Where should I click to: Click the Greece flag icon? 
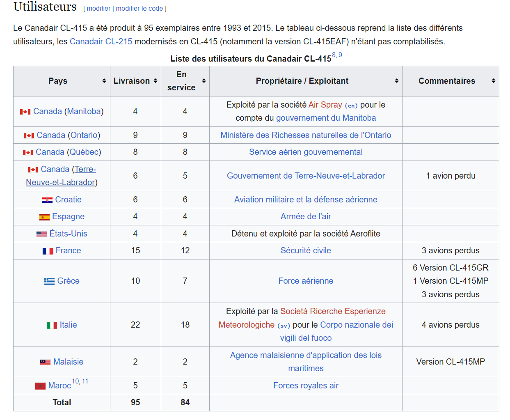pyautogui.click(x=49, y=281)
